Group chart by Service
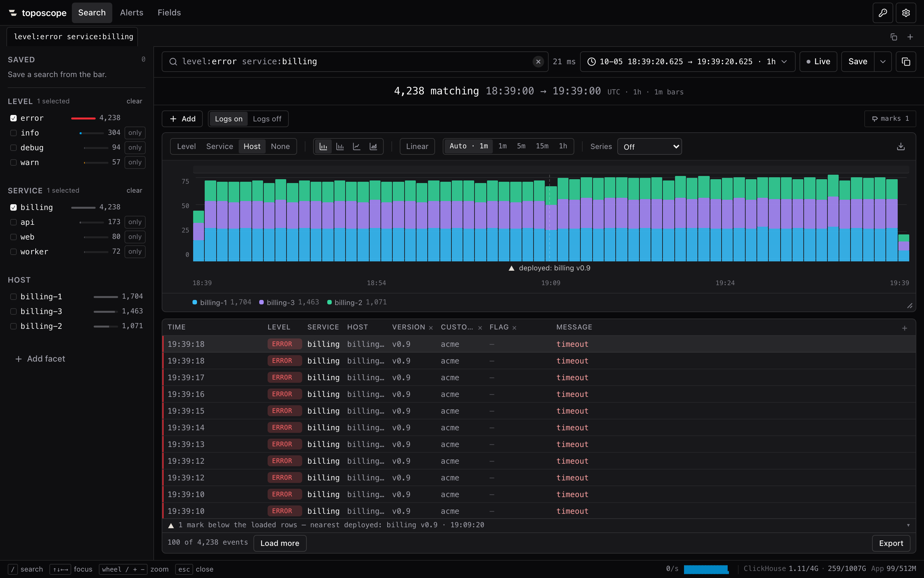This screenshot has height=578, width=924. click(219, 146)
